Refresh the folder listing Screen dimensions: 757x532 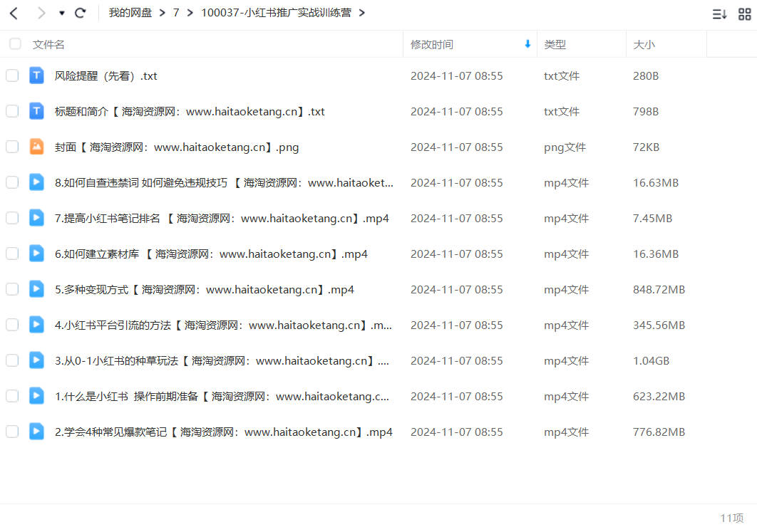[x=81, y=13]
